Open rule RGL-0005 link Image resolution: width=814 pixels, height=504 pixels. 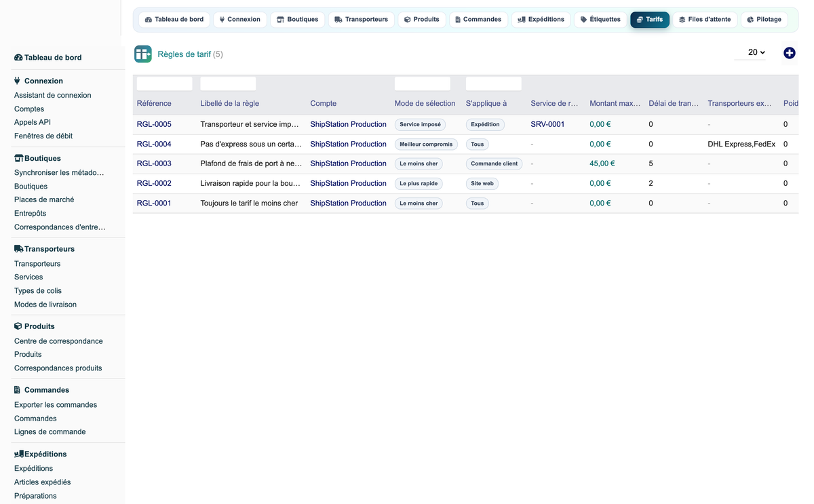click(x=154, y=124)
